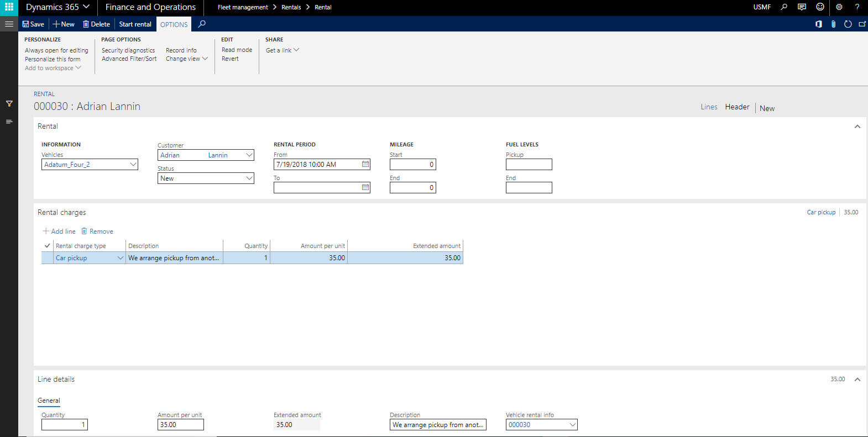
Task: Click the Fuel levels Pickup field
Action: pos(529,164)
